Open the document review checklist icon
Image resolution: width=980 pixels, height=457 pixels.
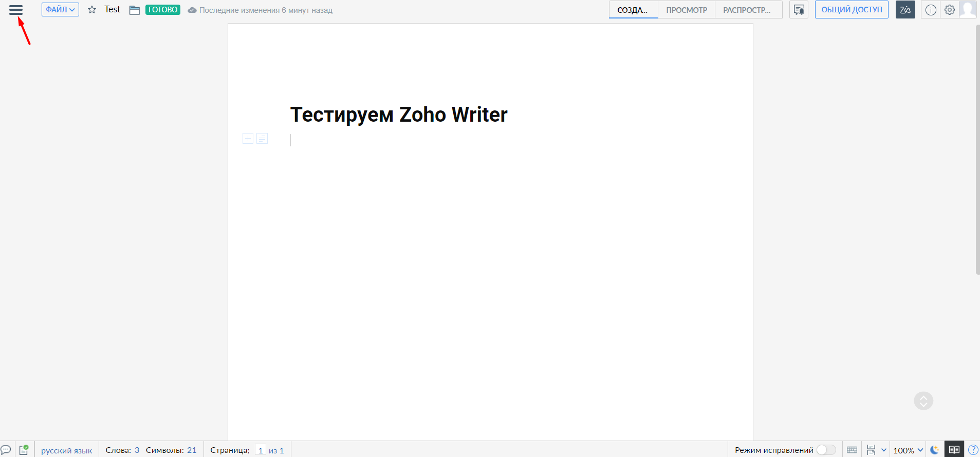point(24,450)
